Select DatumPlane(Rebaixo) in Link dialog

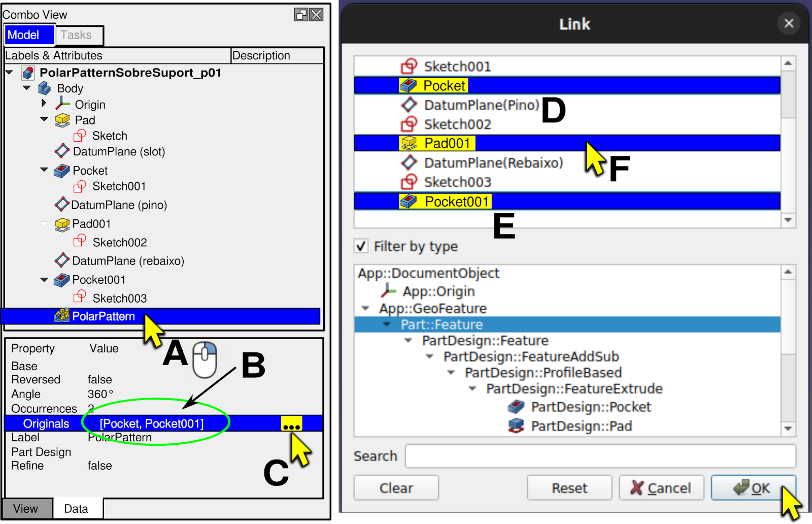(x=567, y=163)
